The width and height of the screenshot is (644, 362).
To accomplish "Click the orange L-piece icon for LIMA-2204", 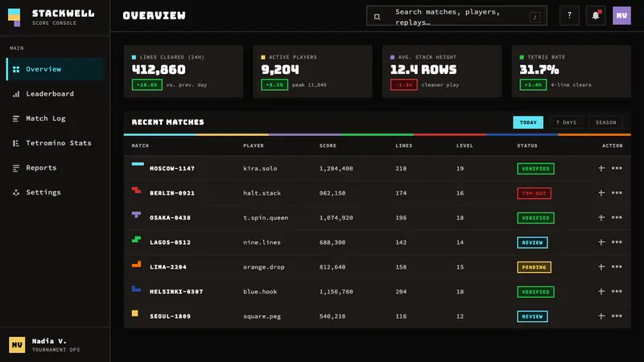I will pos(136,264).
